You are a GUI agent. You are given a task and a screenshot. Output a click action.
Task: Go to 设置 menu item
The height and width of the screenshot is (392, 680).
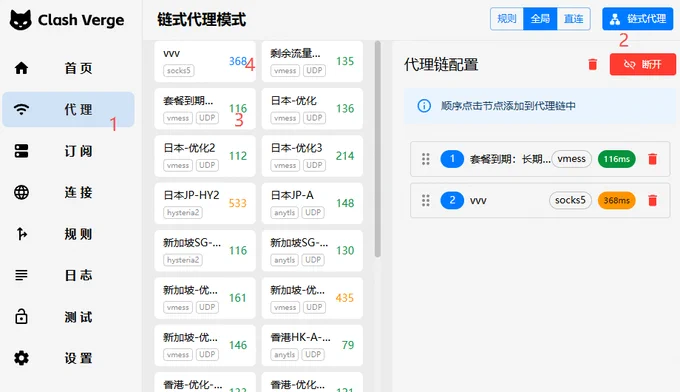click(x=69, y=358)
